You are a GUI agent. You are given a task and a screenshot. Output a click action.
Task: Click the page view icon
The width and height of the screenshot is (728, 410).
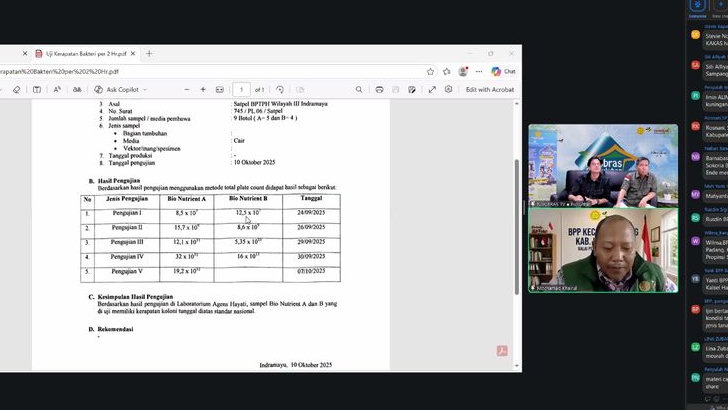(300, 90)
